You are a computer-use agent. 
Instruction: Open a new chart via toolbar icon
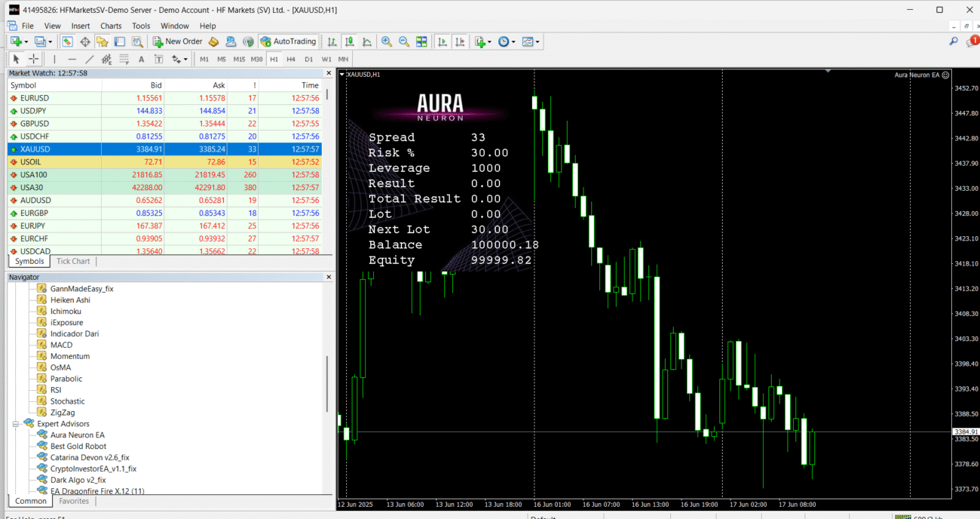[15, 41]
